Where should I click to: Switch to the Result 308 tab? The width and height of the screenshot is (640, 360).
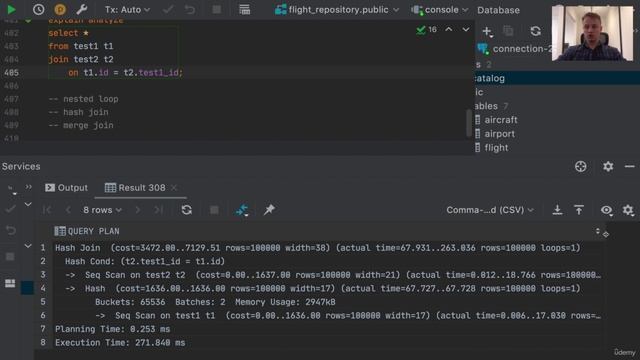135,188
